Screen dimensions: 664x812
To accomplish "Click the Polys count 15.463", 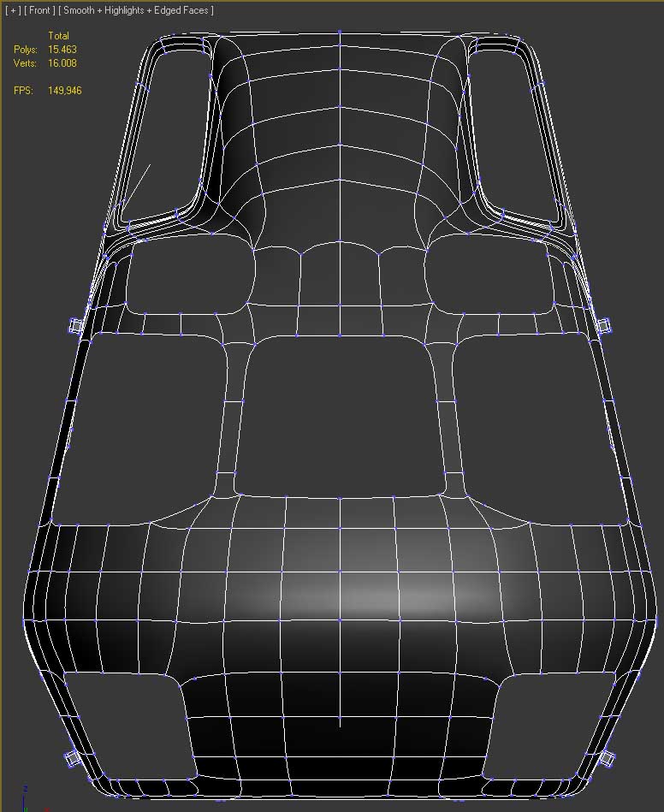I will click(x=62, y=49).
